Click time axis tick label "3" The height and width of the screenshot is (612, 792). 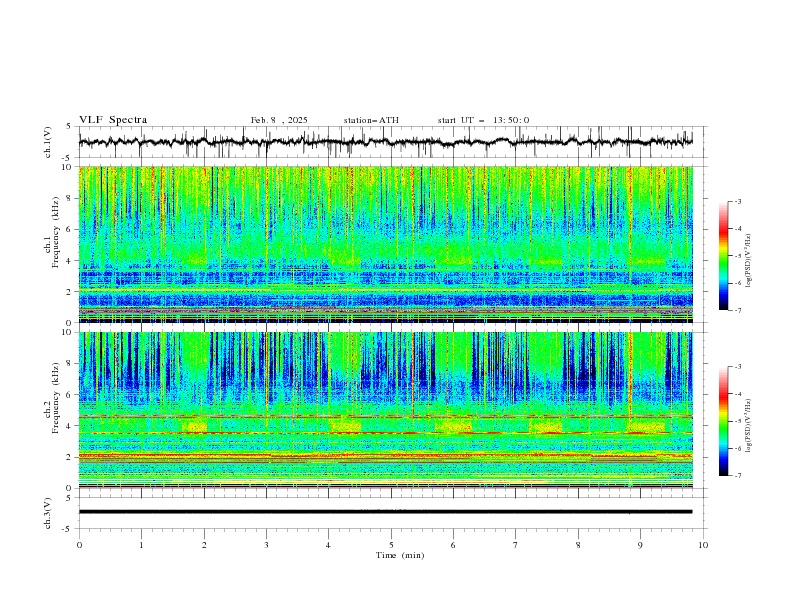pos(267,545)
